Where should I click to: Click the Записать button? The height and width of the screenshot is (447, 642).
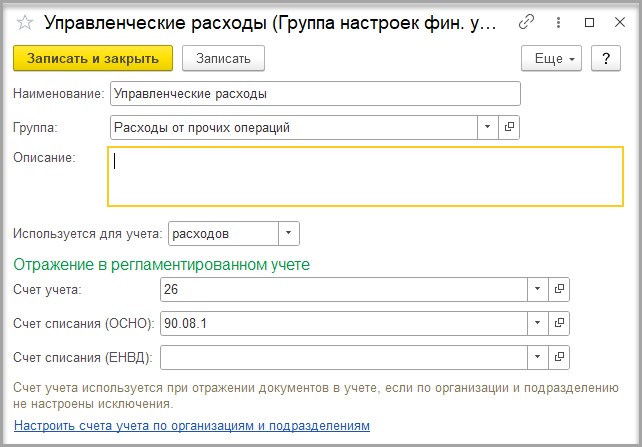tap(223, 58)
